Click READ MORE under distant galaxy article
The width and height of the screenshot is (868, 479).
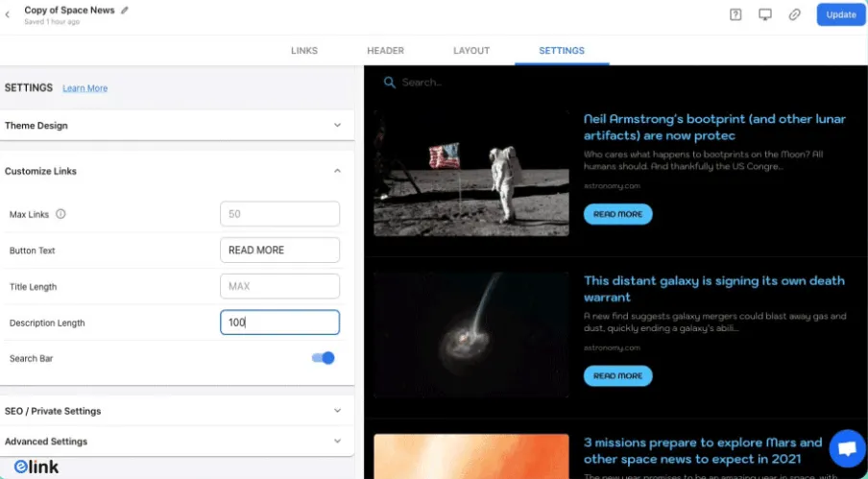pos(617,375)
